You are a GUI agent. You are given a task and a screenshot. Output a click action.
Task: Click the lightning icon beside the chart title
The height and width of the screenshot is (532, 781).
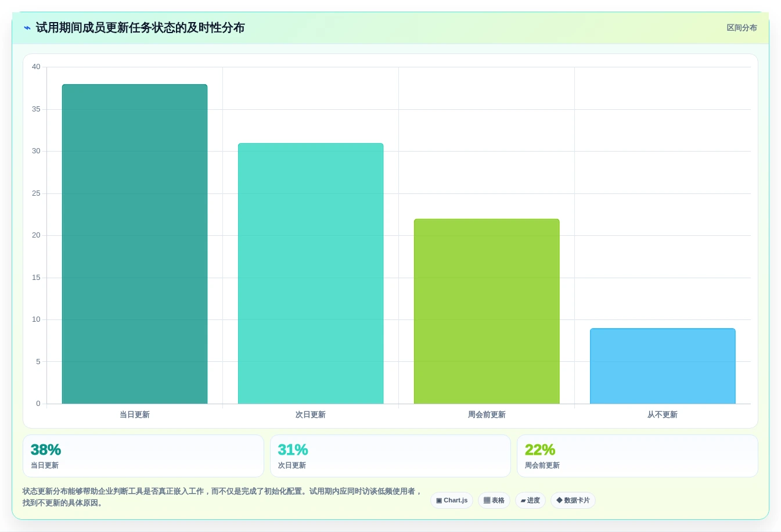click(27, 28)
